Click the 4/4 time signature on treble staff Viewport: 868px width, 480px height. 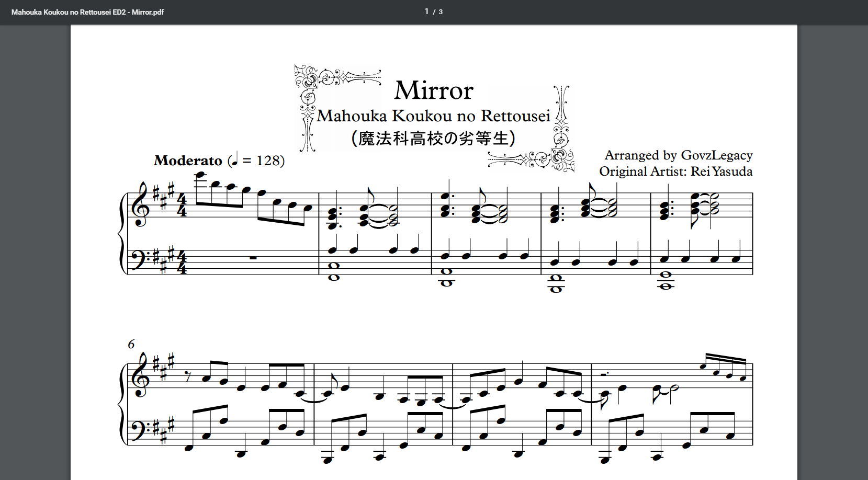point(182,205)
